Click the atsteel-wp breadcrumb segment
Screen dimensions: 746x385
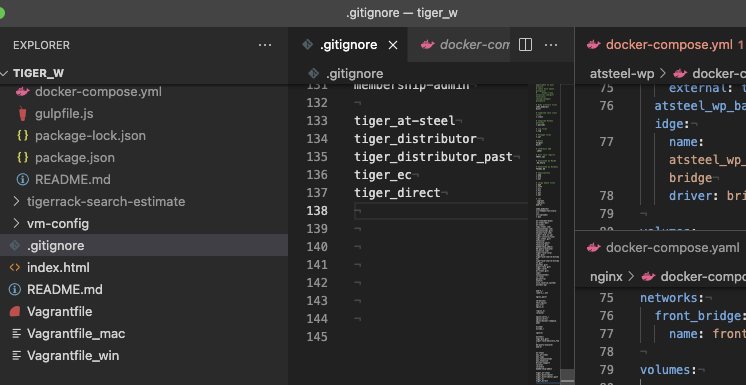[x=621, y=73]
